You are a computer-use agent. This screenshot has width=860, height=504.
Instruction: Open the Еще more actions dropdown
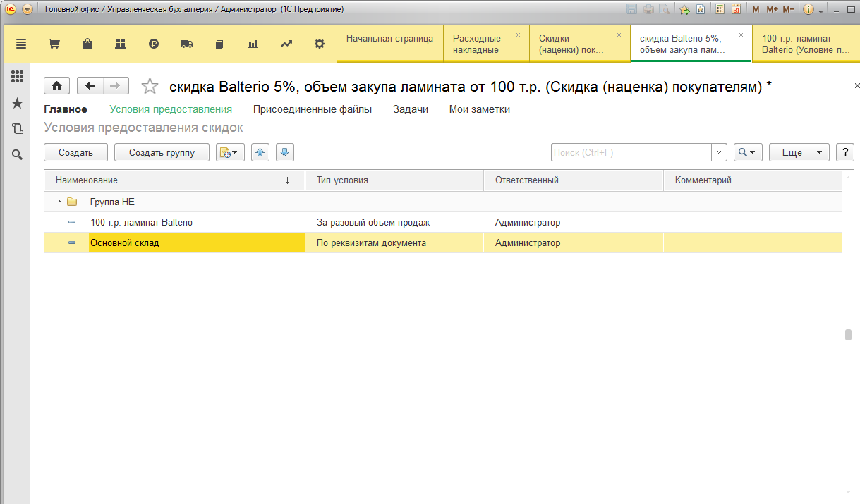tap(799, 152)
